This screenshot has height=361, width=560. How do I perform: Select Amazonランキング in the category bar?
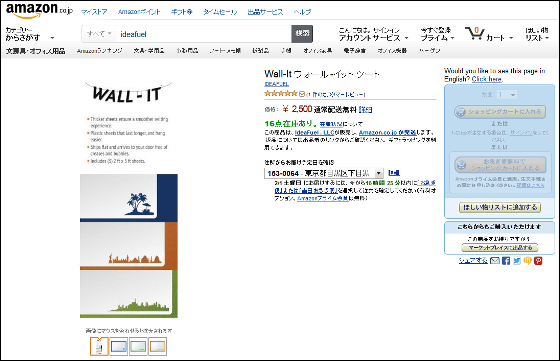pos(99,51)
